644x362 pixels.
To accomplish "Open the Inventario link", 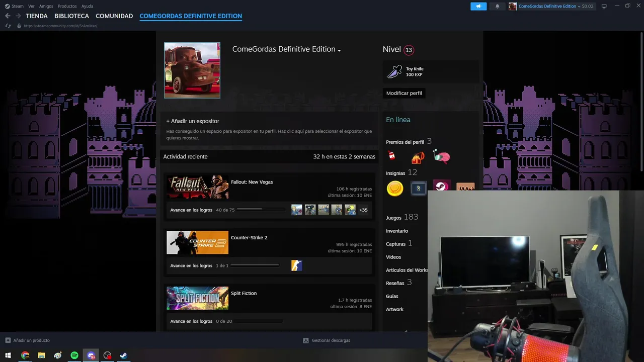I will click(x=397, y=231).
